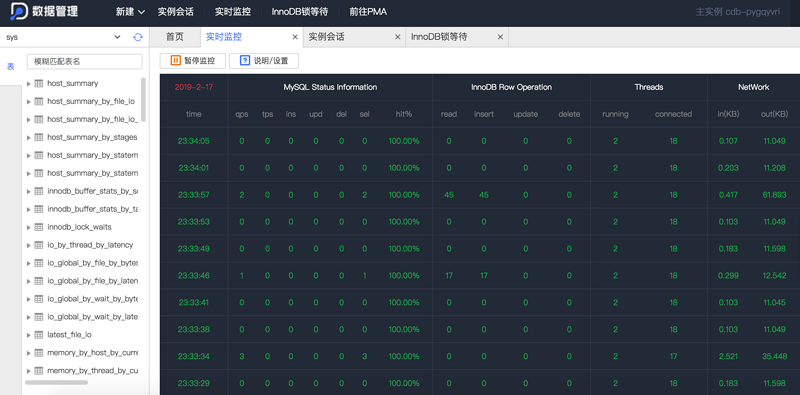Close the InnoDB锁等待 tab
The width and height of the screenshot is (800, 395).
tap(500, 37)
